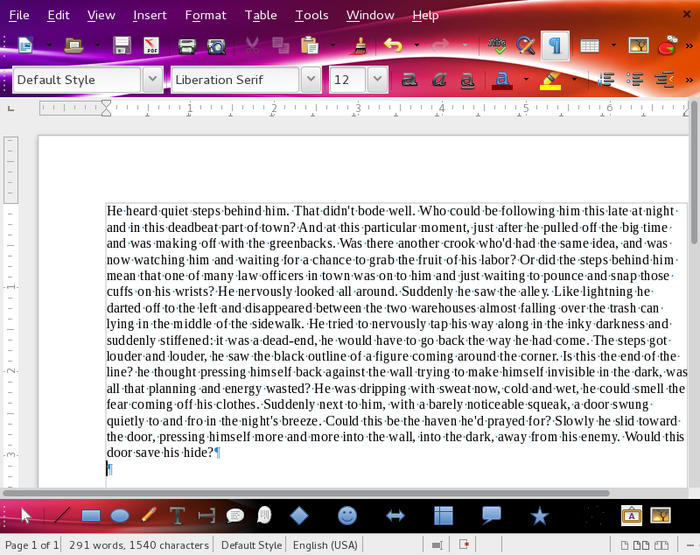
Task: Open the File menu
Action: (19, 15)
